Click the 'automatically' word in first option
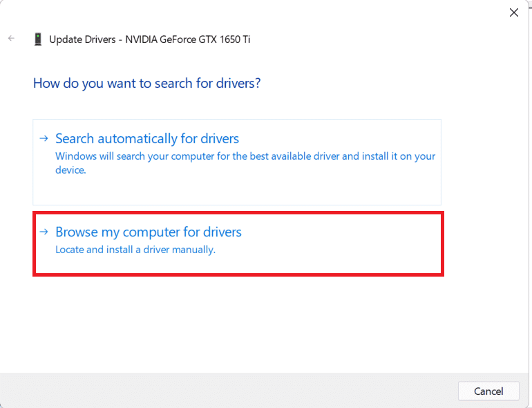Image resolution: width=532 pixels, height=408 pixels. [x=137, y=138]
